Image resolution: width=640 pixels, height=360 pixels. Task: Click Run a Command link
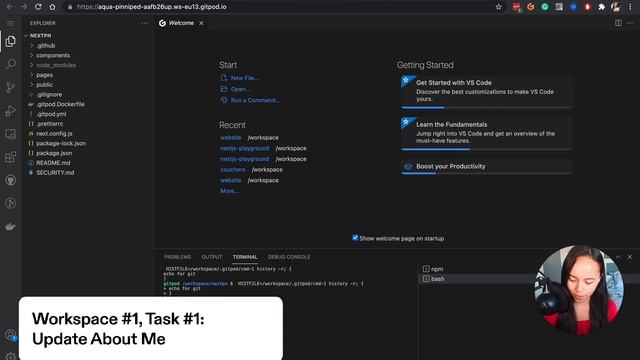pos(255,100)
